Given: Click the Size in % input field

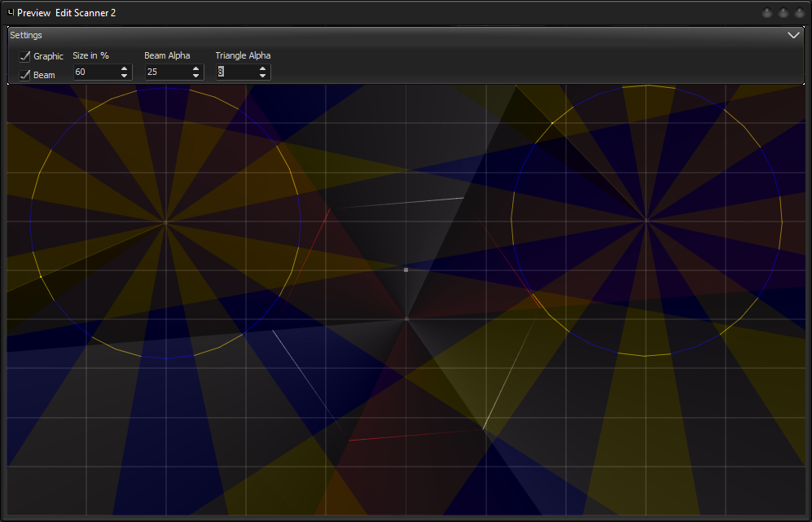Looking at the screenshot, I should click(x=94, y=72).
